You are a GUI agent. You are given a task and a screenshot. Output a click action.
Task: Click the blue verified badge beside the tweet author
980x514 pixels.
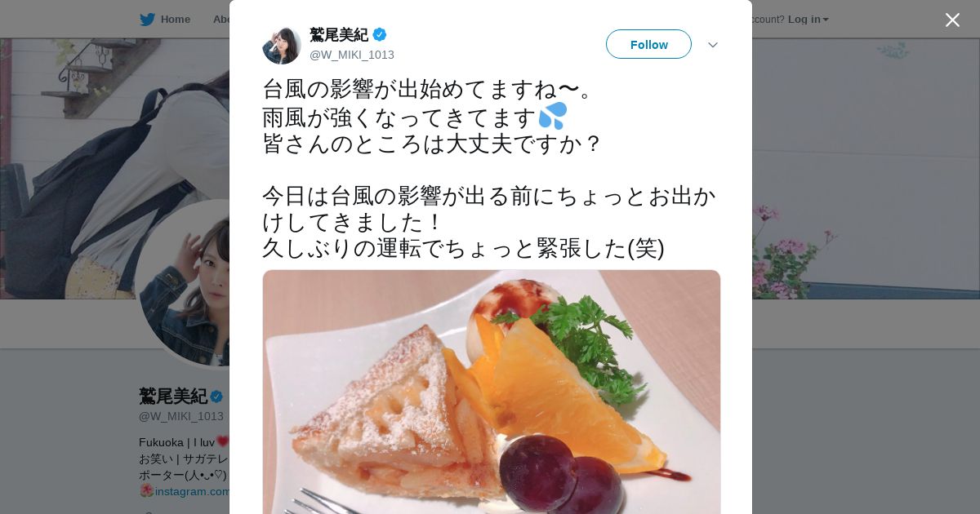click(x=380, y=34)
